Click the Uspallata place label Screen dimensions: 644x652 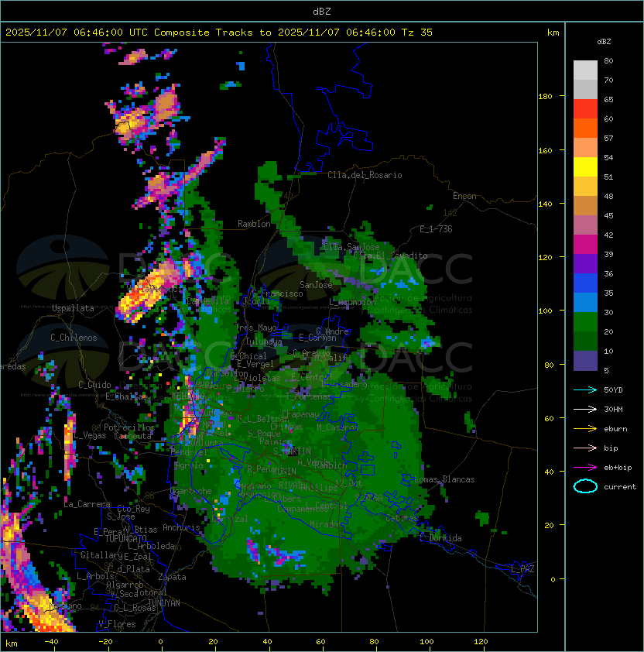73,308
